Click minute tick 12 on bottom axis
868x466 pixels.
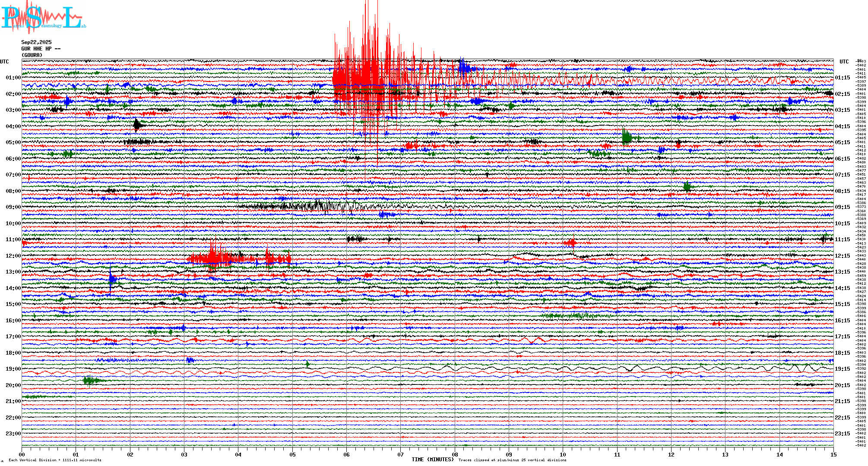tap(672, 455)
